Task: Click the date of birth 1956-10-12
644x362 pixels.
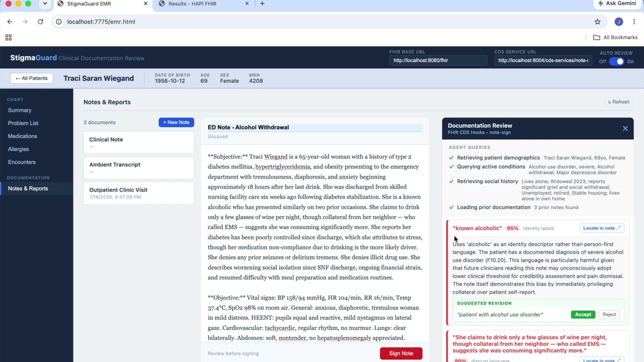Action: pyautogui.click(x=170, y=81)
